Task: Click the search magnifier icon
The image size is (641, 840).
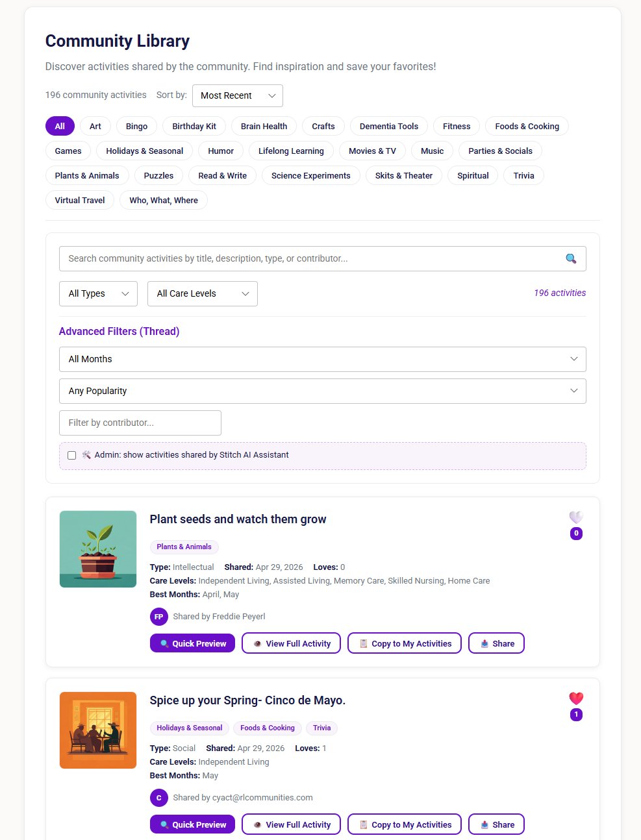Action: pyautogui.click(x=571, y=258)
